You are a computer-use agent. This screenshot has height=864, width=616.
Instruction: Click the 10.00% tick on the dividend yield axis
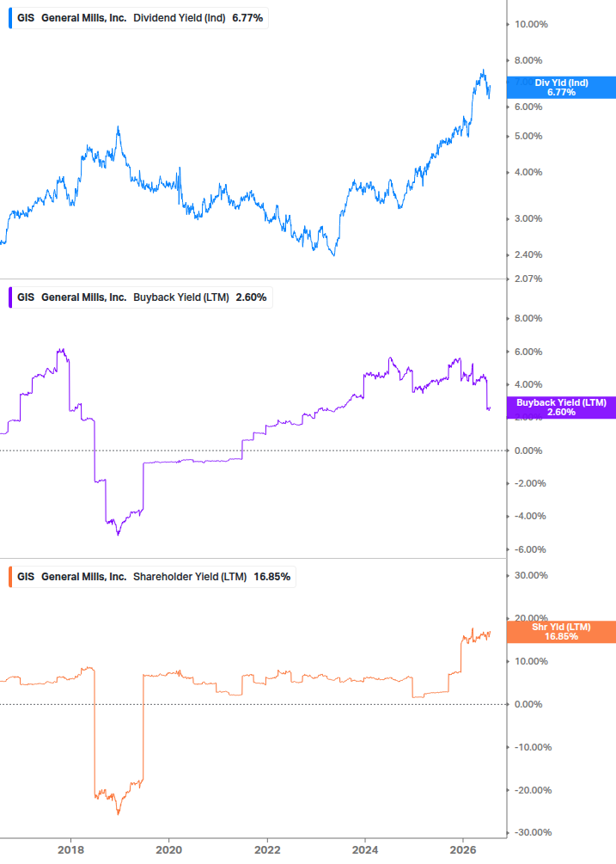[x=531, y=24]
